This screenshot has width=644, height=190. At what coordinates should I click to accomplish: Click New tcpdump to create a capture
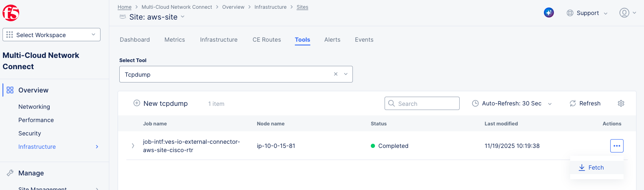[160, 103]
